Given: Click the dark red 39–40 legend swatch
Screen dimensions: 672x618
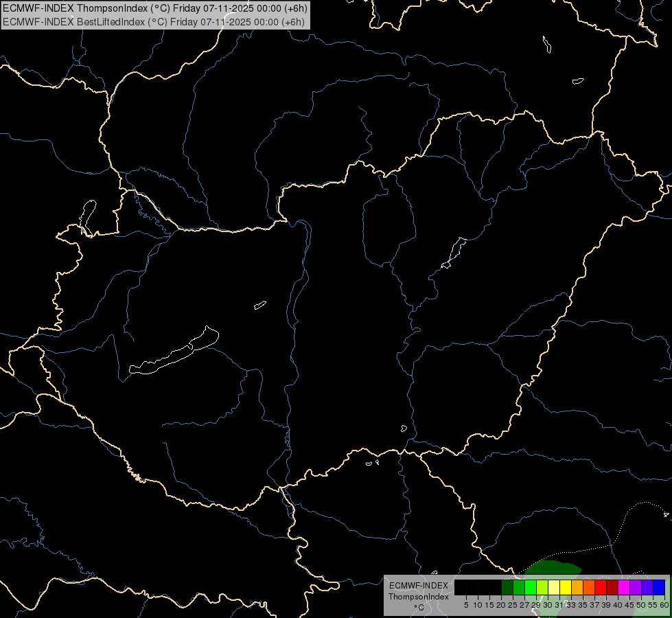Looking at the screenshot, I should (x=612, y=587).
